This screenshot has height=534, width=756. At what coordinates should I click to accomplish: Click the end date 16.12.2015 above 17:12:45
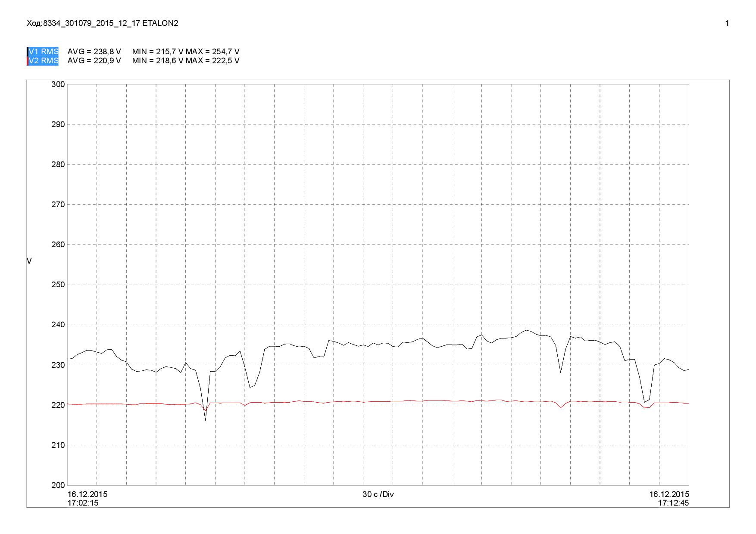point(669,494)
